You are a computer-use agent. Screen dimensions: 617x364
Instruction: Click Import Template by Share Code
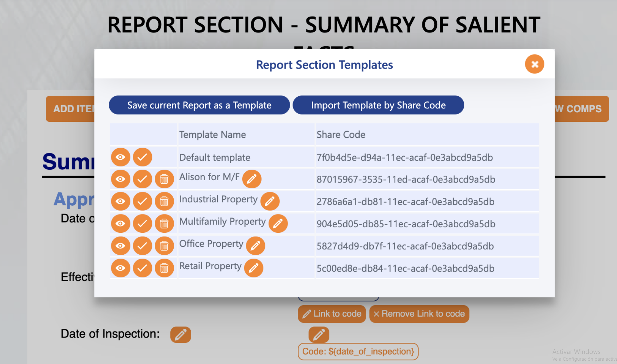pos(378,105)
